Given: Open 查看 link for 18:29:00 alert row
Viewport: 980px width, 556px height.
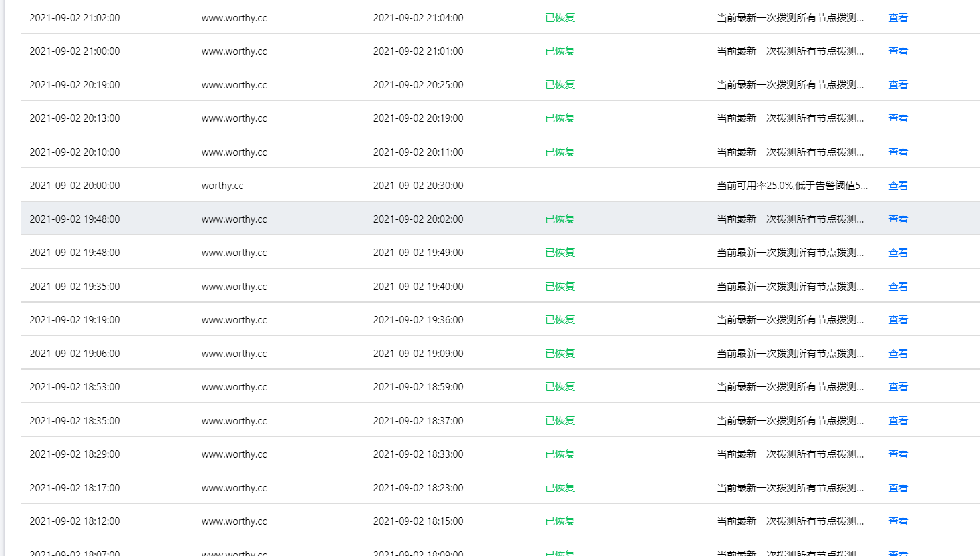Looking at the screenshot, I should tap(898, 454).
